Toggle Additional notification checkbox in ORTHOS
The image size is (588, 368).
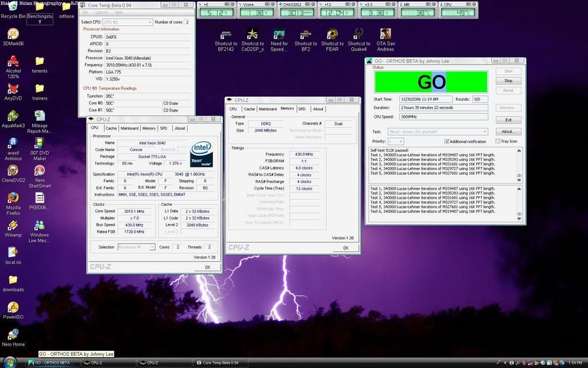click(x=447, y=141)
